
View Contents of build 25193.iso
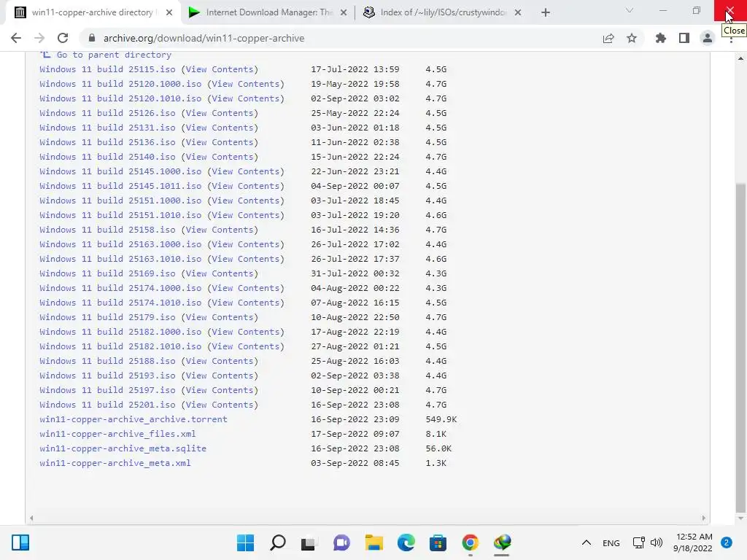pyautogui.click(x=220, y=376)
